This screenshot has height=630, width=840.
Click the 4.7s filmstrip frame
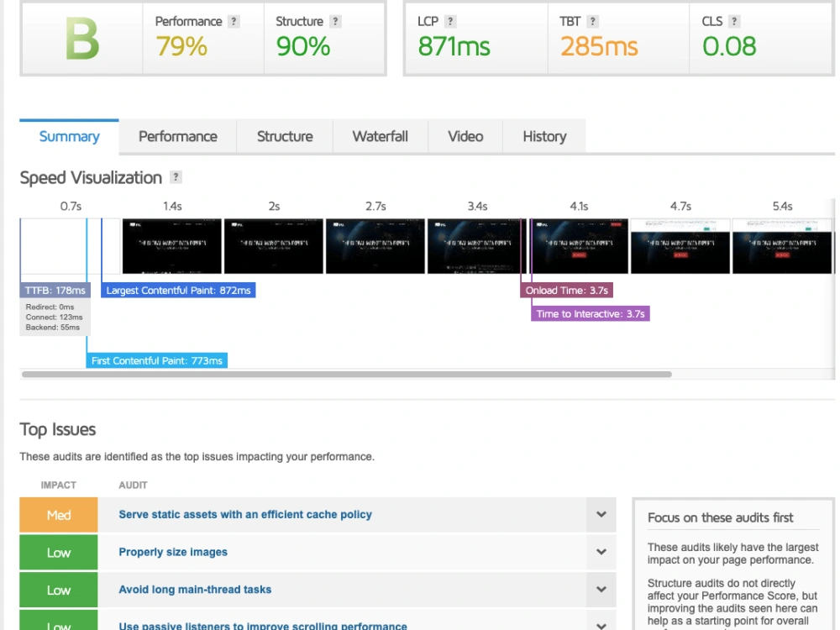(680, 246)
